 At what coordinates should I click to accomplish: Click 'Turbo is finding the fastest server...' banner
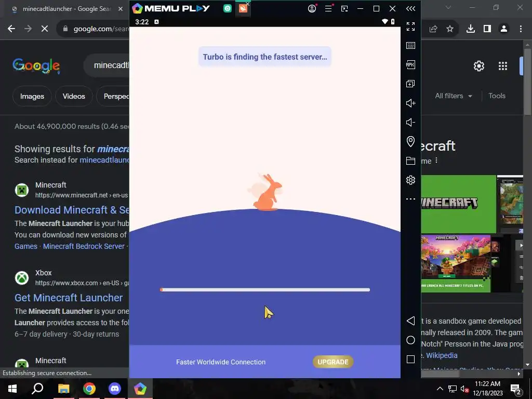point(265,57)
